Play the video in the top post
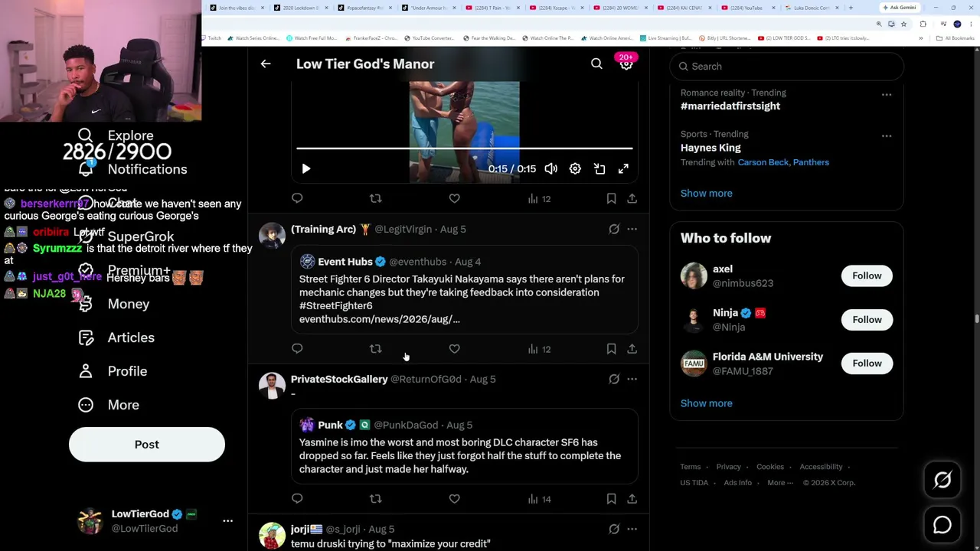 click(x=306, y=169)
